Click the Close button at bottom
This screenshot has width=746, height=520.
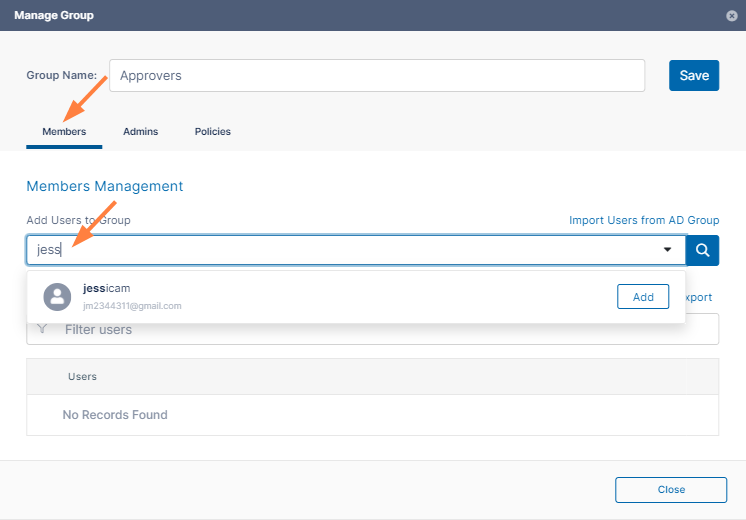(x=671, y=489)
